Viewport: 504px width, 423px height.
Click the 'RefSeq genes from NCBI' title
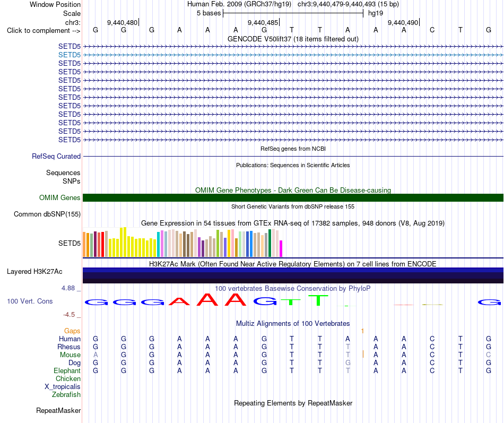coord(293,149)
